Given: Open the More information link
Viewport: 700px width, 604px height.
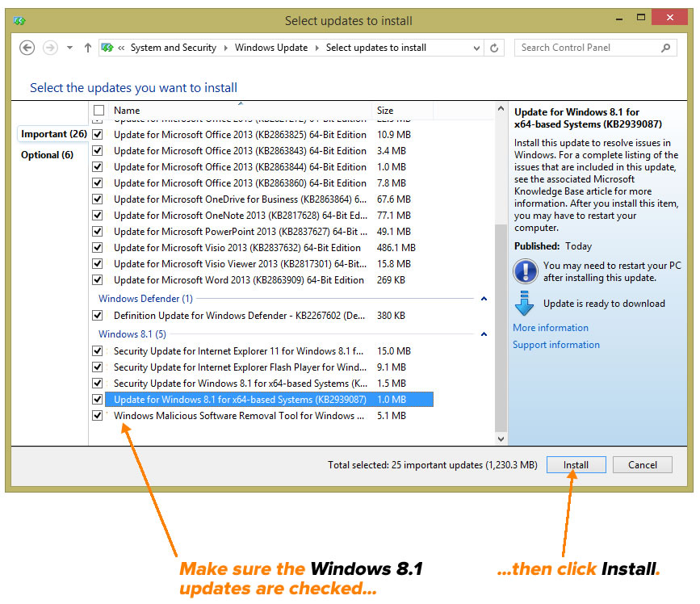Looking at the screenshot, I should pyautogui.click(x=551, y=328).
